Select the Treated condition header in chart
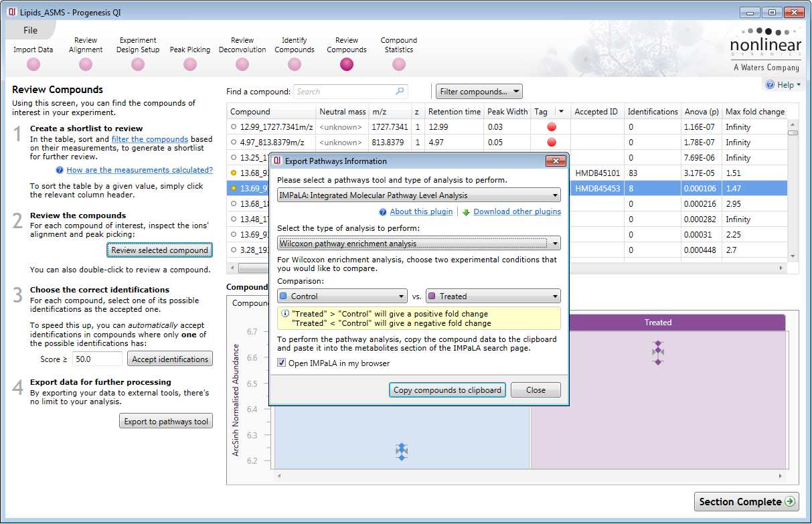 click(x=658, y=323)
